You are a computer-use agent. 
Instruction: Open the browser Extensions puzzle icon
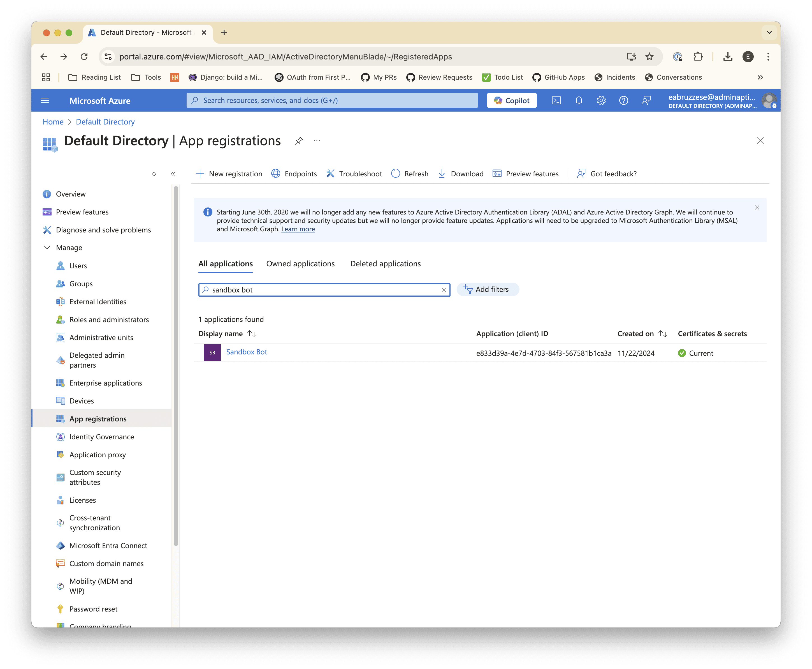pos(698,57)
